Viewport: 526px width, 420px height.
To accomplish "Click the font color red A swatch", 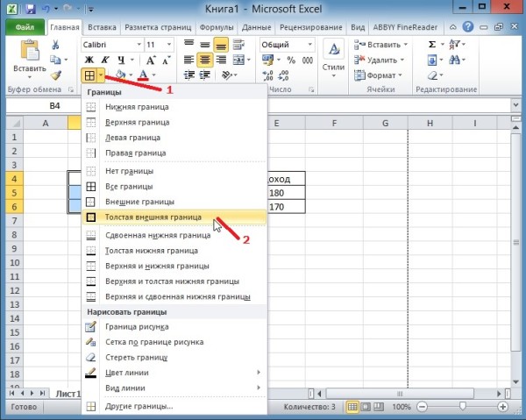I will click(x=143, y=75).
